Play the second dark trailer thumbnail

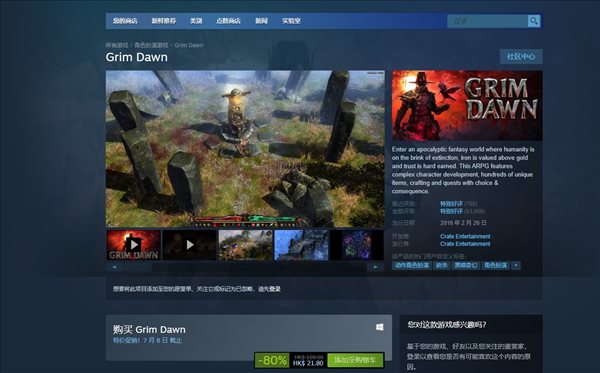[x=189, y=245]
